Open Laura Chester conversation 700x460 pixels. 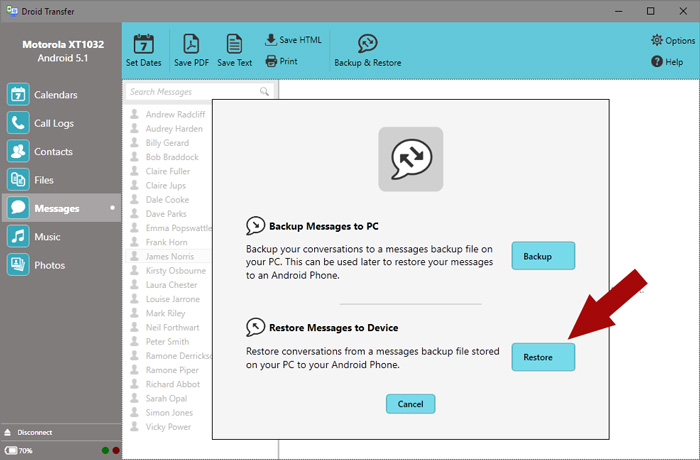tap(168, 285)
